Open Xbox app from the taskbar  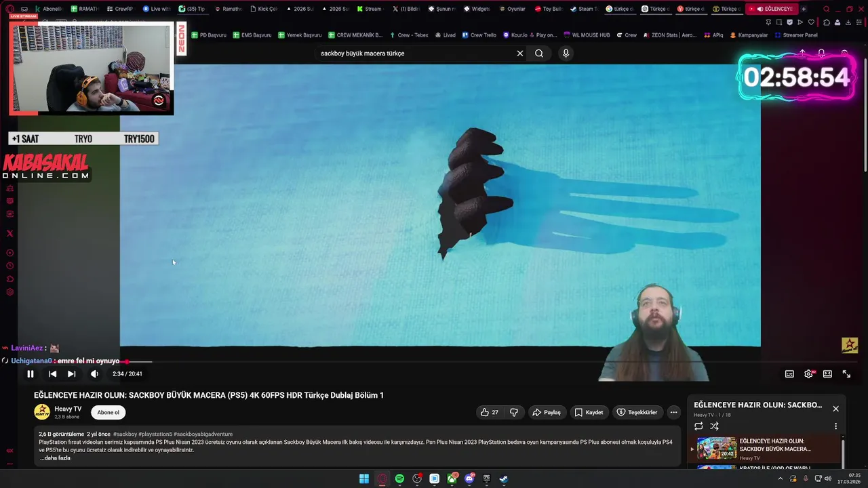(x=452, y=479)
